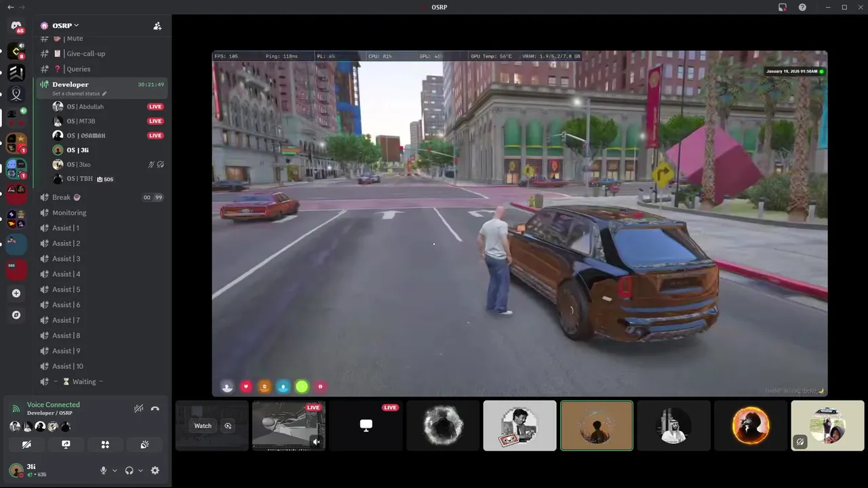Click own avatar 3li in user panel
Screen dimensions: 868x488
coord(16,470)
